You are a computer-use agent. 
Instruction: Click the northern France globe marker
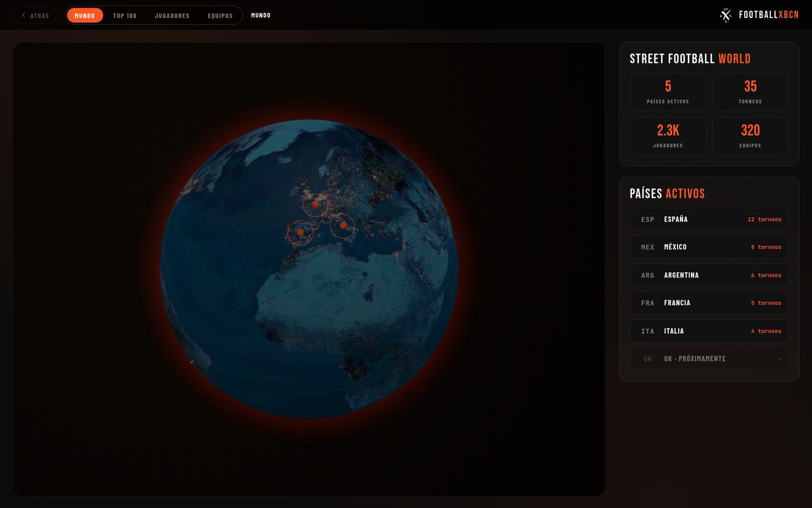[316, 204]
